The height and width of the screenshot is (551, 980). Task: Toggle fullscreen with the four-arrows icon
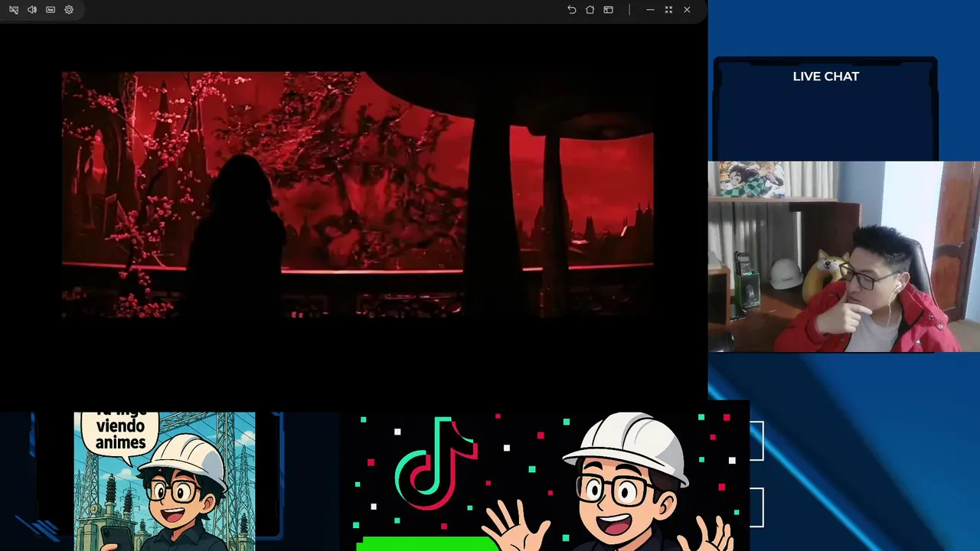[x=668, y=10]
